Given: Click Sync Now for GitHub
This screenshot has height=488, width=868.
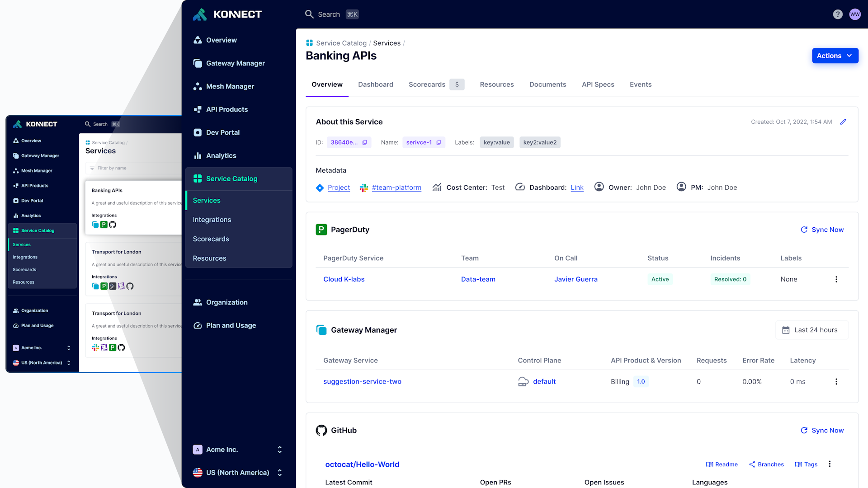Looking at the screenshot, I should 822,430.
